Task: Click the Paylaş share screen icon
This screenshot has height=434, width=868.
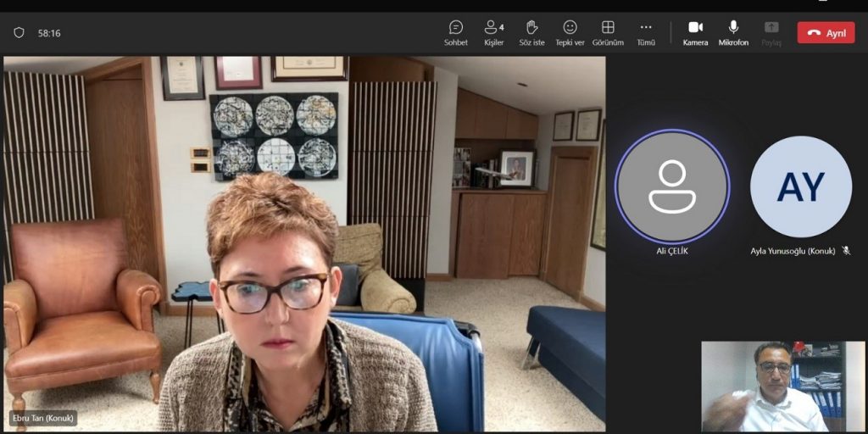Action: [771, 32]
